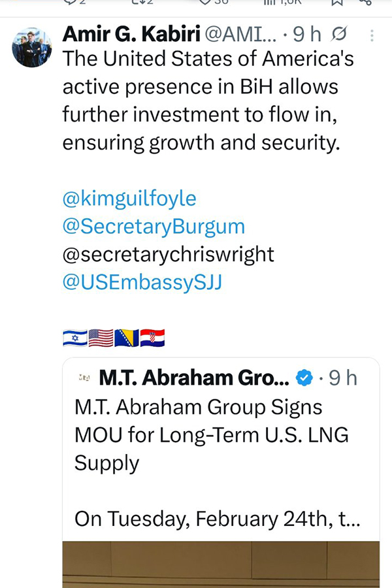Open the @kimguilfoyle mention
Image resolution: width=392 pixels, height=588 pixels.
pyautogui.click(x=129, y=197)
